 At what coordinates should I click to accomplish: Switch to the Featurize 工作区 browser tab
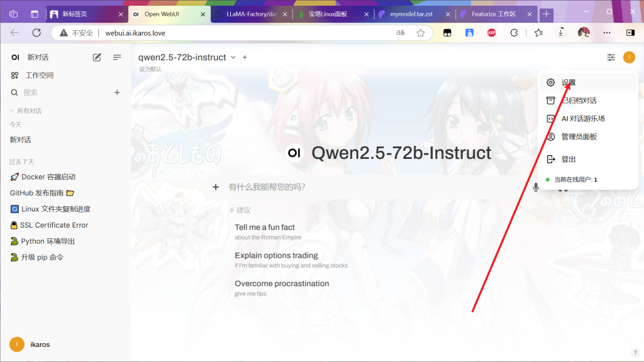(x=496, y=14)
